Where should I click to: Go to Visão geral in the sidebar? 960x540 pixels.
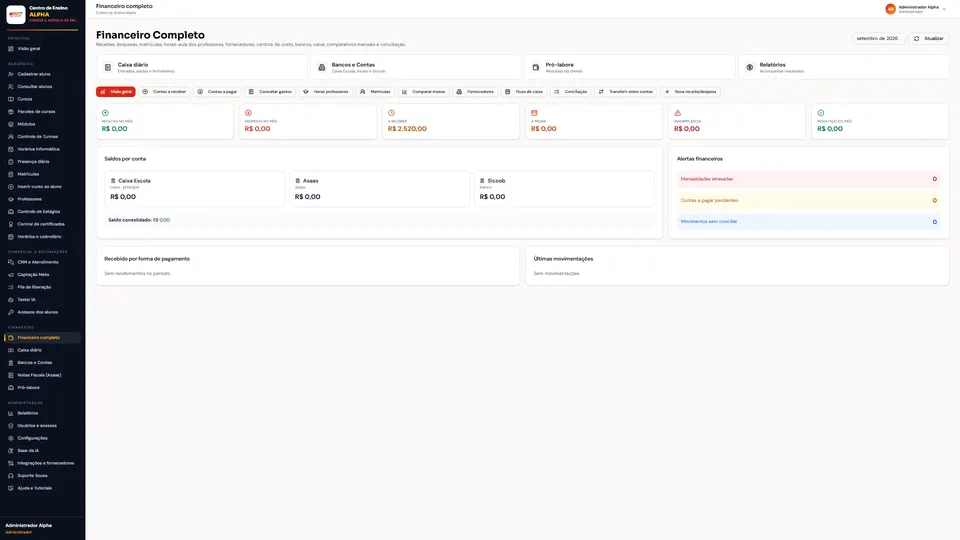42,49
